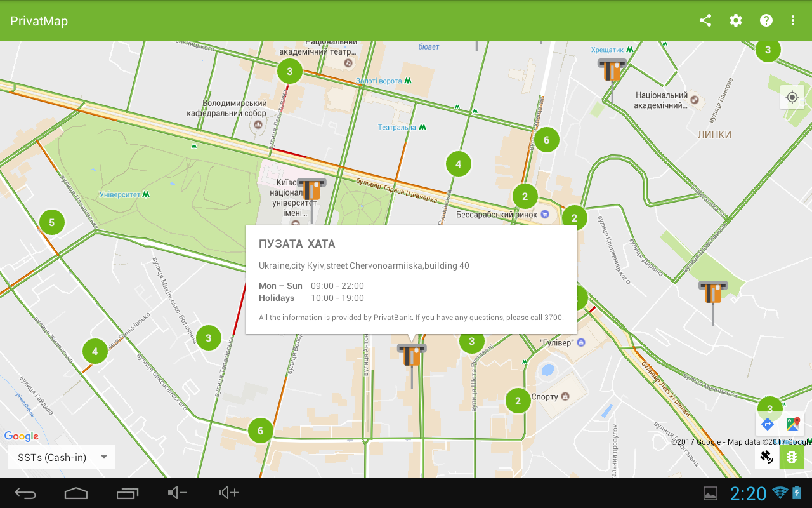812x508 pixels.
Task: Open cluster 3 near Золоті ворота
Action: click(290, 71)
